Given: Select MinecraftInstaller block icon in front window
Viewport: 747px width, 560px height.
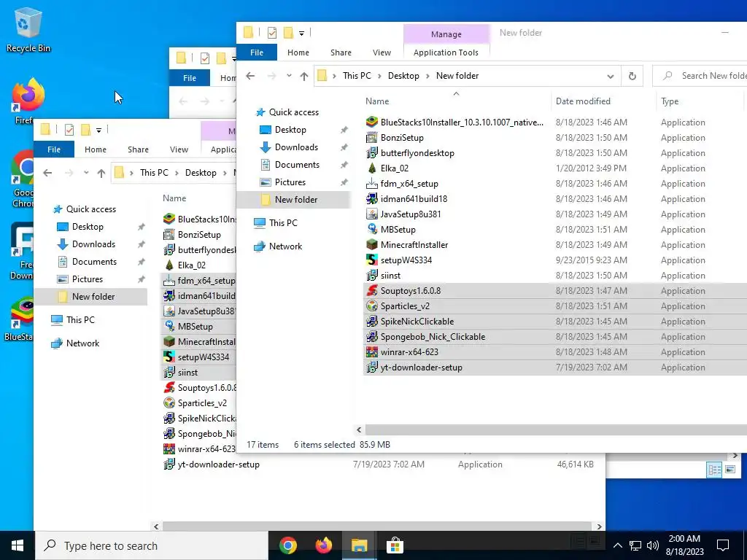Looking at the screenshot, I should click(371, 245).
